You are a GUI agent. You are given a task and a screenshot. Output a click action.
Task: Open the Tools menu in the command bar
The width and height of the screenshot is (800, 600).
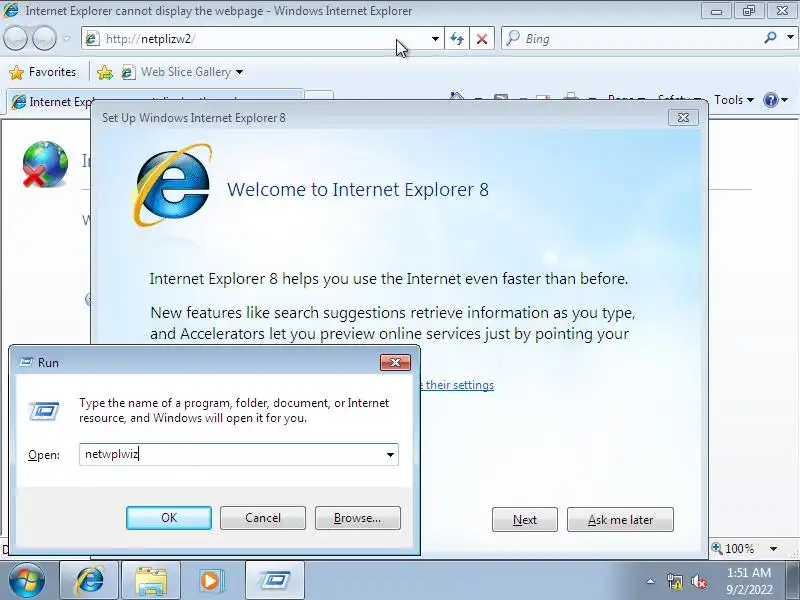734,100
